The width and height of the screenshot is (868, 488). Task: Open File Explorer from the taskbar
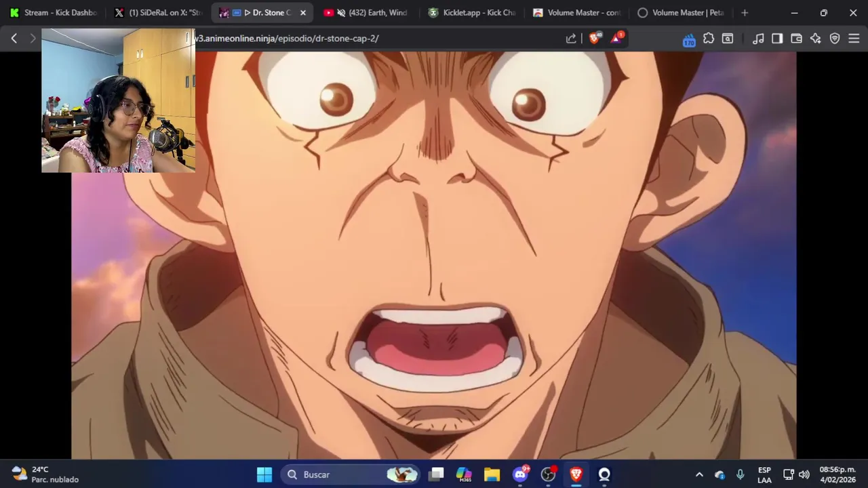(492, 474)
